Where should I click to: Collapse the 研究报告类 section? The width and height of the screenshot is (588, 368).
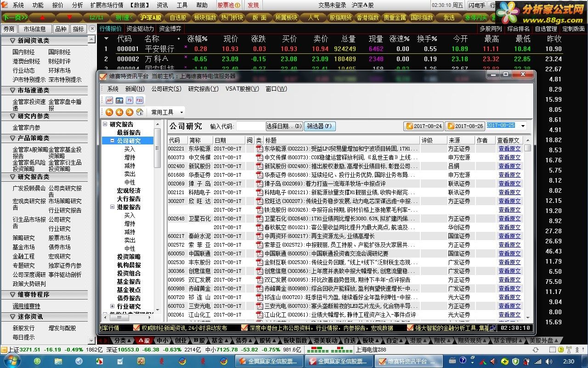13,177
